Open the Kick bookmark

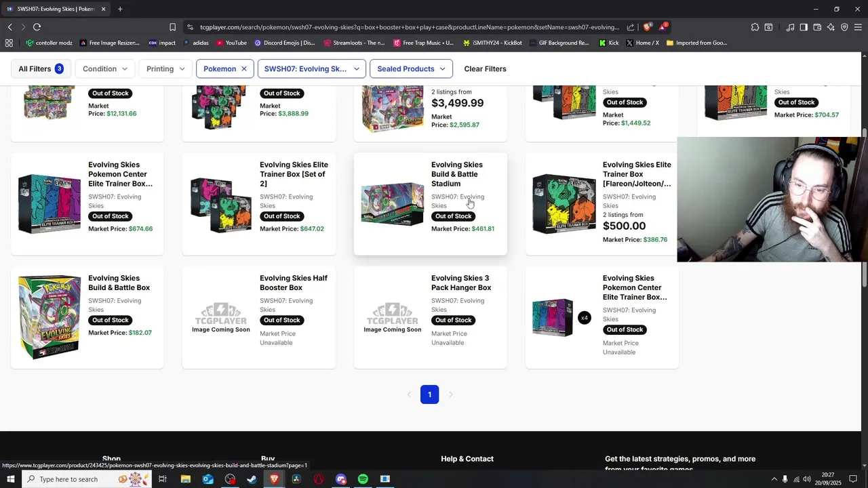tap(609, 43)
